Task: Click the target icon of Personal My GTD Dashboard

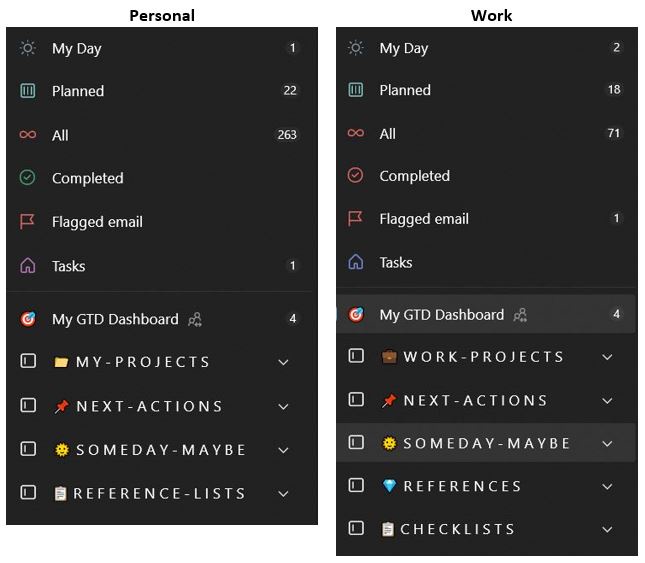Action: pyautogui.click(x=28, y=319)
